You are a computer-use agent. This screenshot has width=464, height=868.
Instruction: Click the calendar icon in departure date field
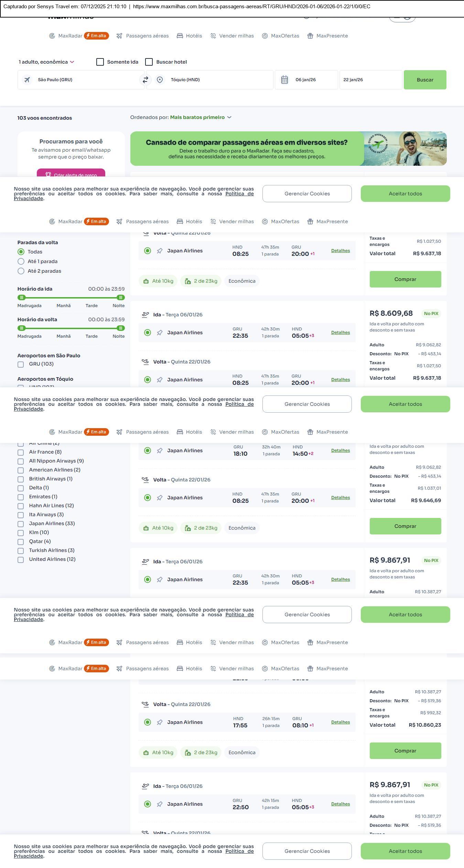click(x=284, y=80)
